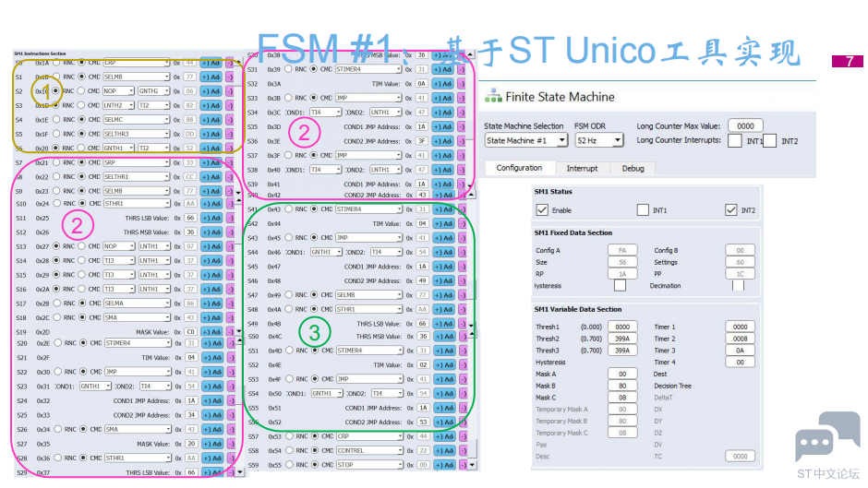Open the GNTH1 dropdown on row S6
Viewport: 868px width, 488px height.
point(118,149)
